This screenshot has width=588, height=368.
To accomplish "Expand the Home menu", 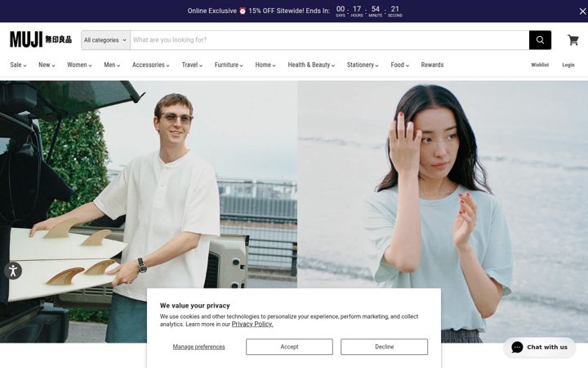I will (x=265, y=65).
